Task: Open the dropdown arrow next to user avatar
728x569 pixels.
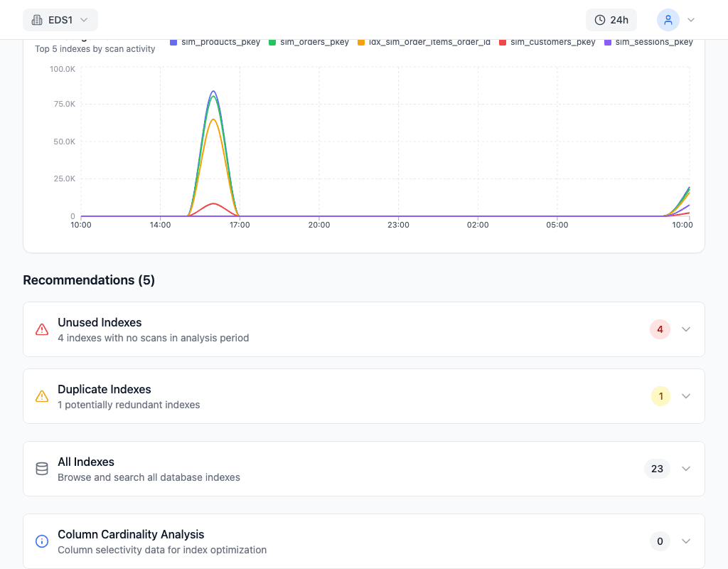Action: pyautogui.click(x=690, y=20)
